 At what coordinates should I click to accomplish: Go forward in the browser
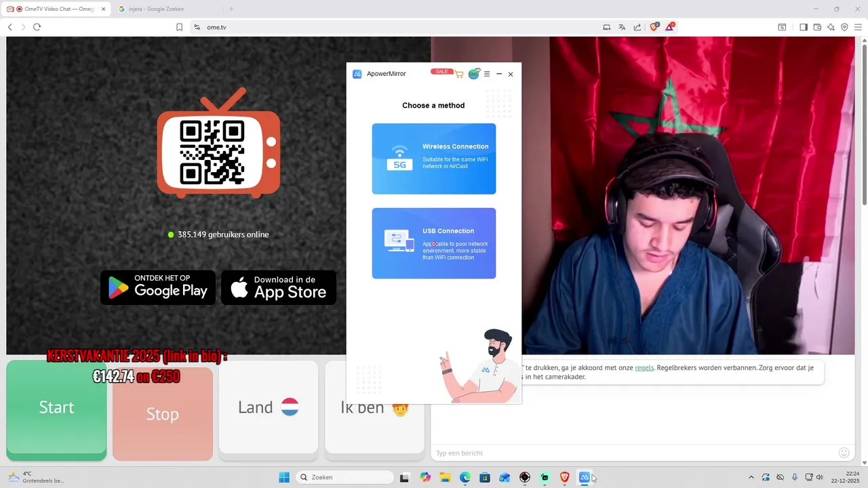pyautogui.click(x=23, y=27)
